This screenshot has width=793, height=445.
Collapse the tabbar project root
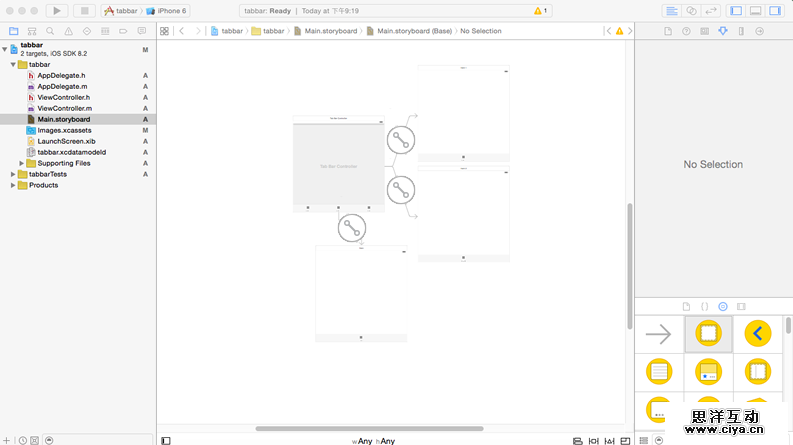(x=5, y=49)
